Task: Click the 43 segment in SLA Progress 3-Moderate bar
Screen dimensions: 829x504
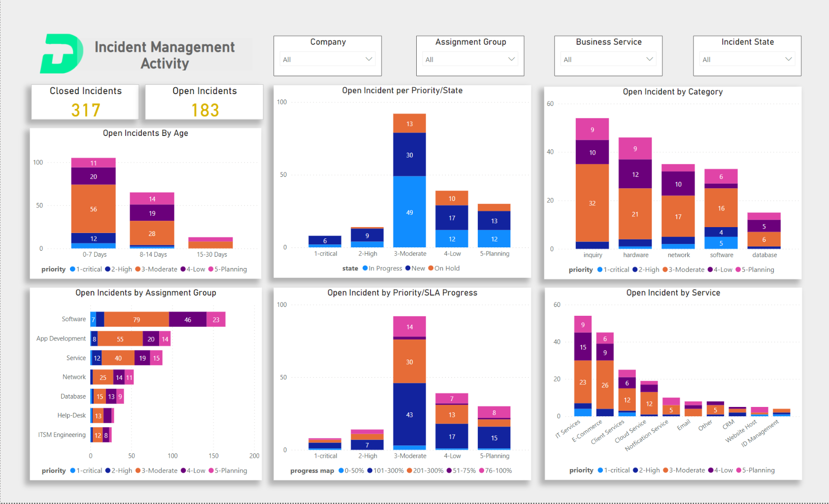Action: [x=409, y=414]
